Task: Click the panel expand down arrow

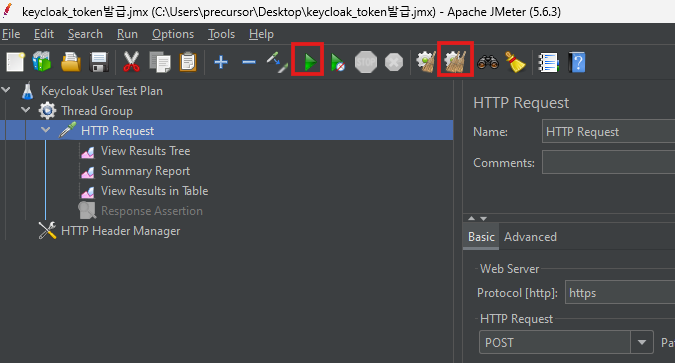Action: coord(483,218)
